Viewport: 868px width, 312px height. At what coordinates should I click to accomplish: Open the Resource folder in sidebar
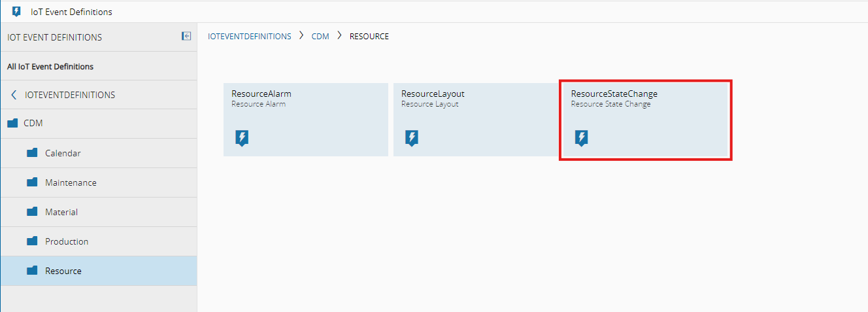coord(63,271)
